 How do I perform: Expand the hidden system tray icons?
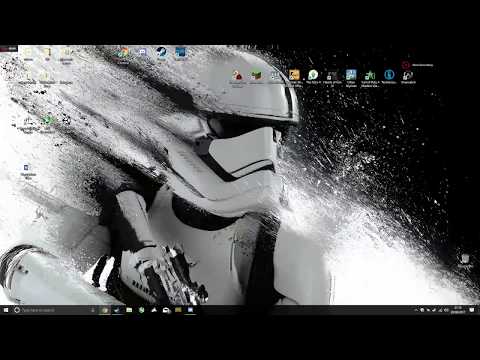[x=416, y=310]
